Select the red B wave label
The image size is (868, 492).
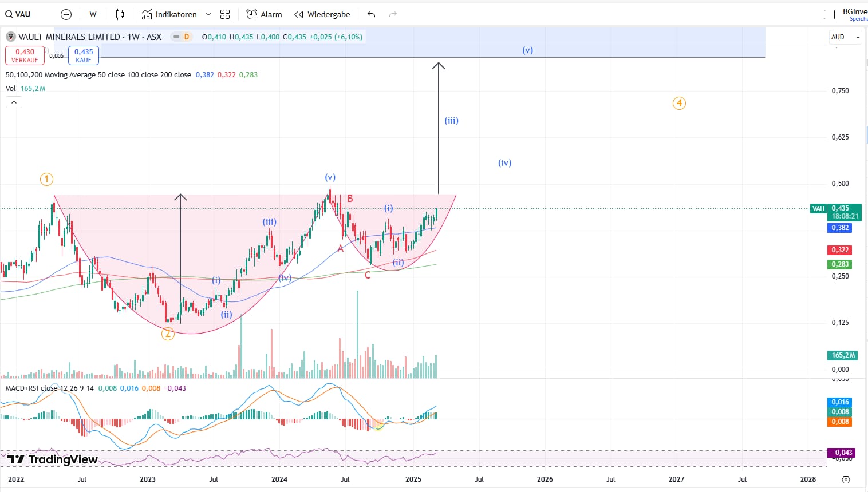tap(350, 199)
